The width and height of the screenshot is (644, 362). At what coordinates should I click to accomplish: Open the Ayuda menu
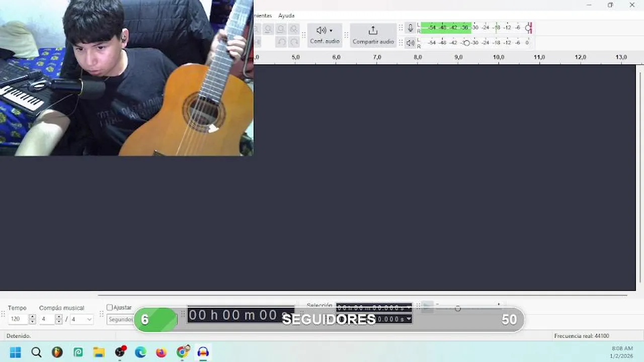(x=286, y=16)
